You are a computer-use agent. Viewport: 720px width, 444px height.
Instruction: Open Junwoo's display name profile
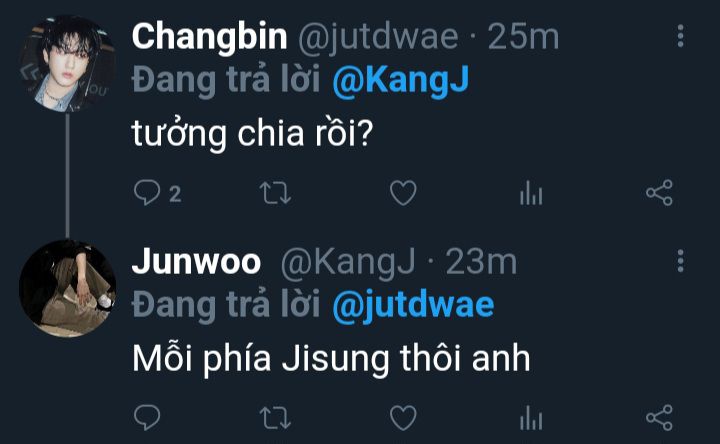tap(197, 262)
